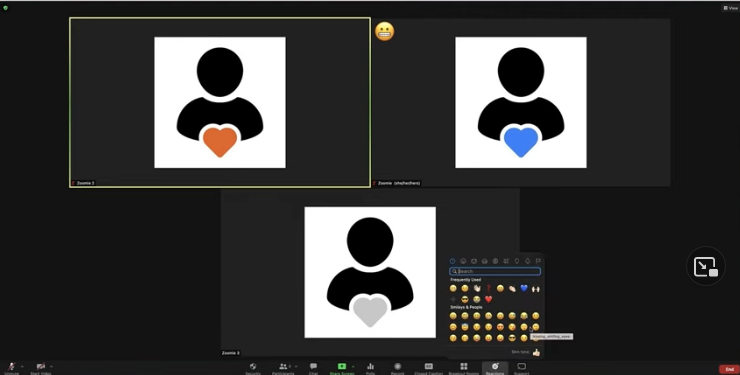This screenshot has height=375, width=740.
Task: Open the Security shield menu
Action: pos(253,368)
